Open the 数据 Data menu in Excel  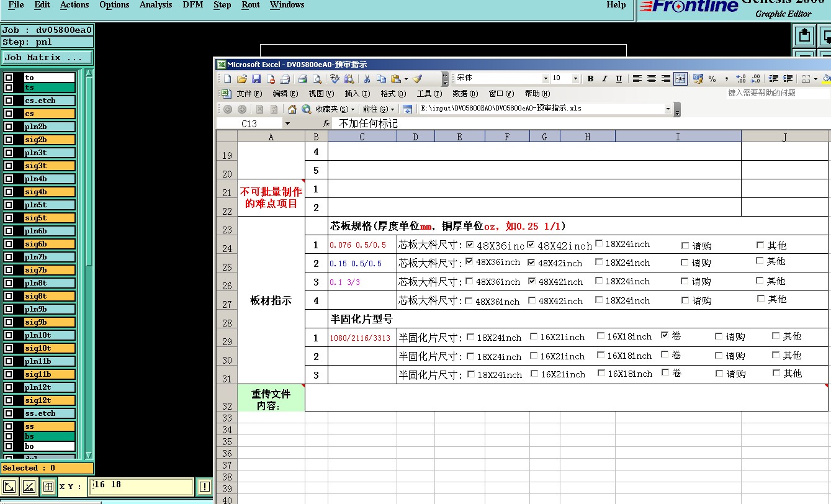(x=465, y=94)
